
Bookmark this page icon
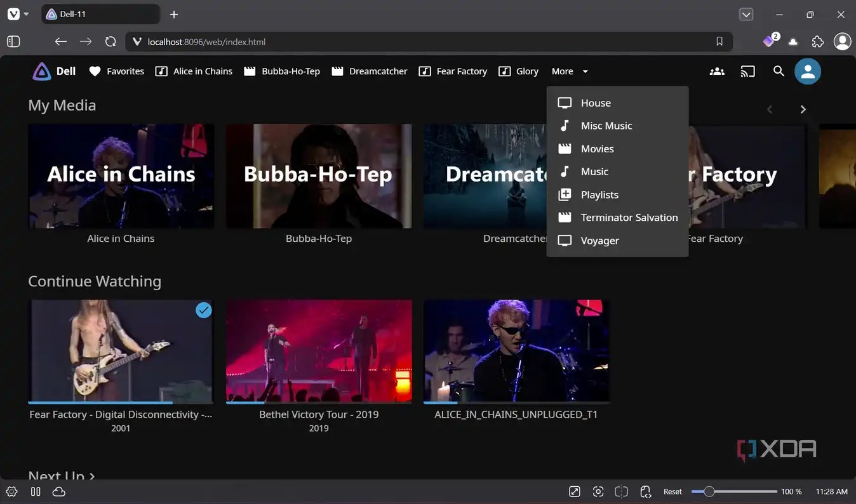[x=719, y=41]
